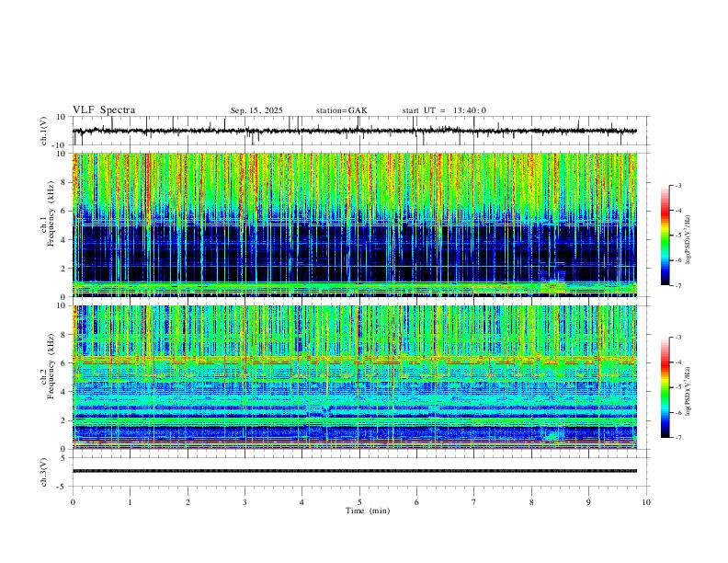Click the 'station=GAK' label
The image size is (728, 563).
pos(341,110)
